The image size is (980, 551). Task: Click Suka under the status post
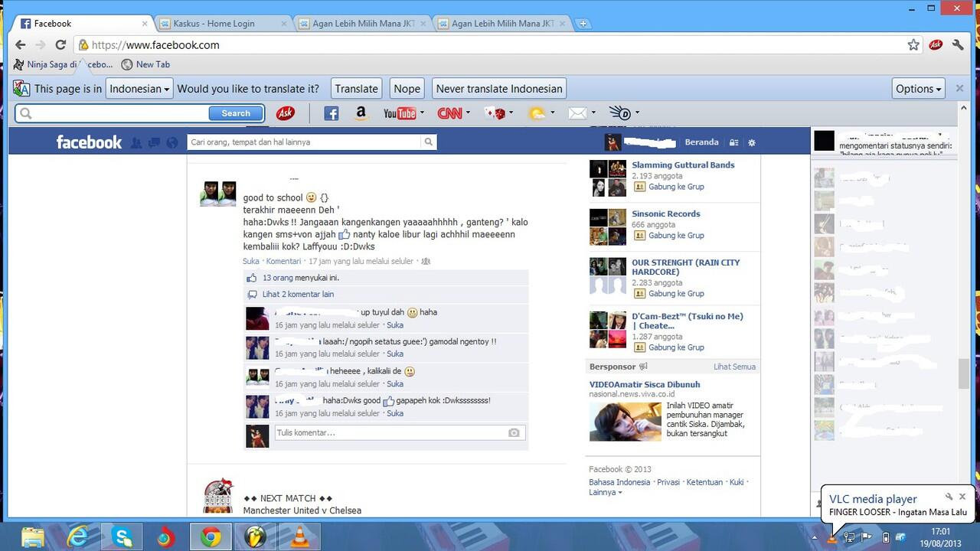click(251, 261)
